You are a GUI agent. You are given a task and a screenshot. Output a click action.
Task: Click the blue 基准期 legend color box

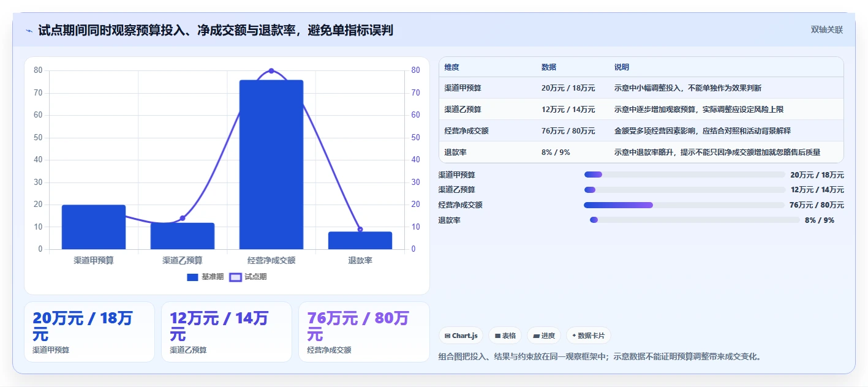click(192, 277)
